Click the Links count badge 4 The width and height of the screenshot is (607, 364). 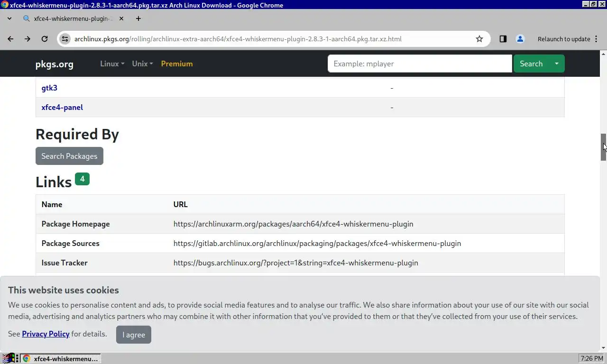[82, 179]
